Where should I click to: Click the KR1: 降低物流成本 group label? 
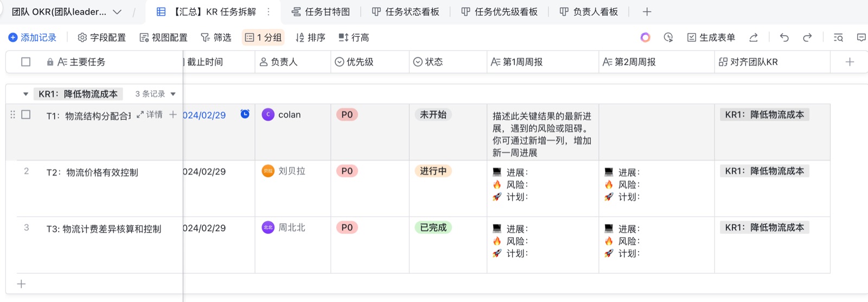[78, 94]
